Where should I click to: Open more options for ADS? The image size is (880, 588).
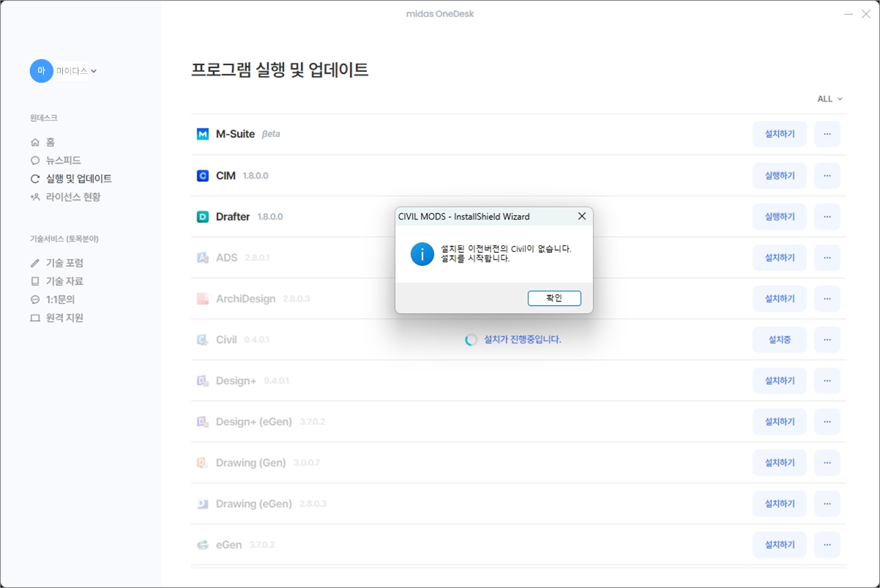827,258
